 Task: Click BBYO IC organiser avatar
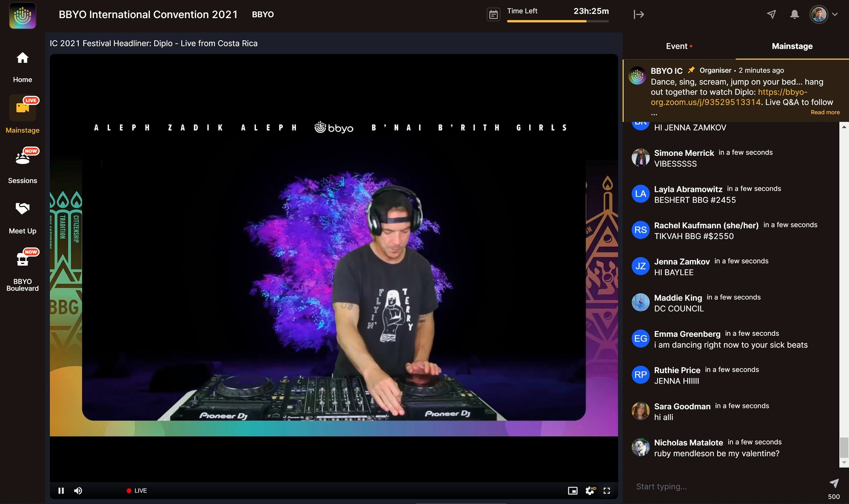click(637, 75)
